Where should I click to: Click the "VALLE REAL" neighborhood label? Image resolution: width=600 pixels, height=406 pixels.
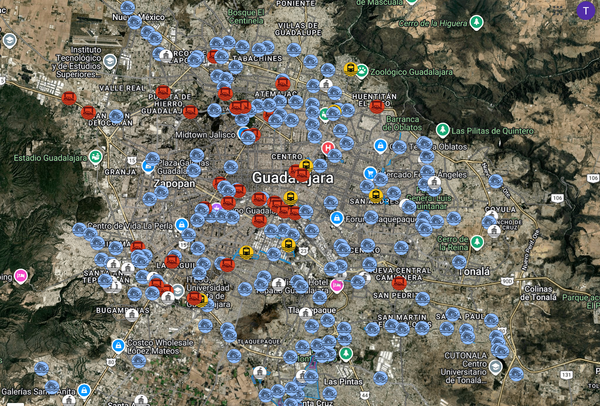click(122, 88)
